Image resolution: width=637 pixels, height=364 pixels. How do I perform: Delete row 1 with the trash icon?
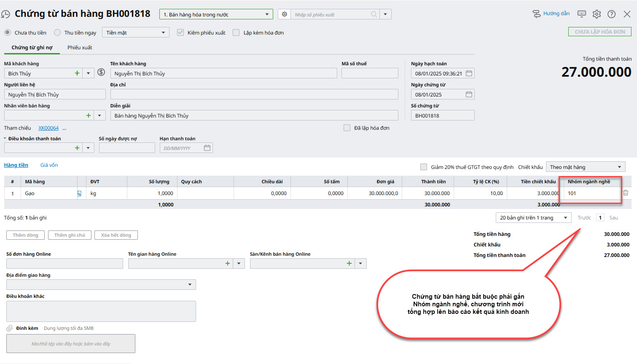click(x=626, y=193)
